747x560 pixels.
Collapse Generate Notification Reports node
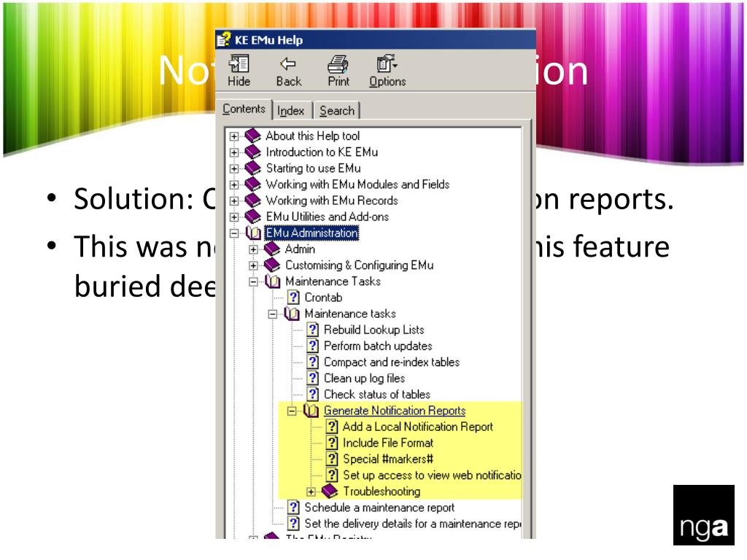pyautogui.click(x=292, y=411)
